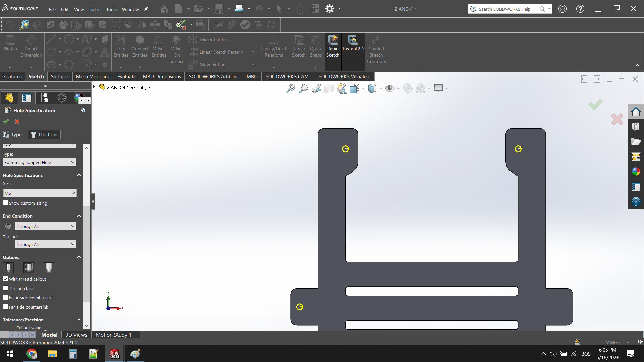Click the MMGS unit system status
The height and width of the screenshot is (362, 644).
click(612, 342)
